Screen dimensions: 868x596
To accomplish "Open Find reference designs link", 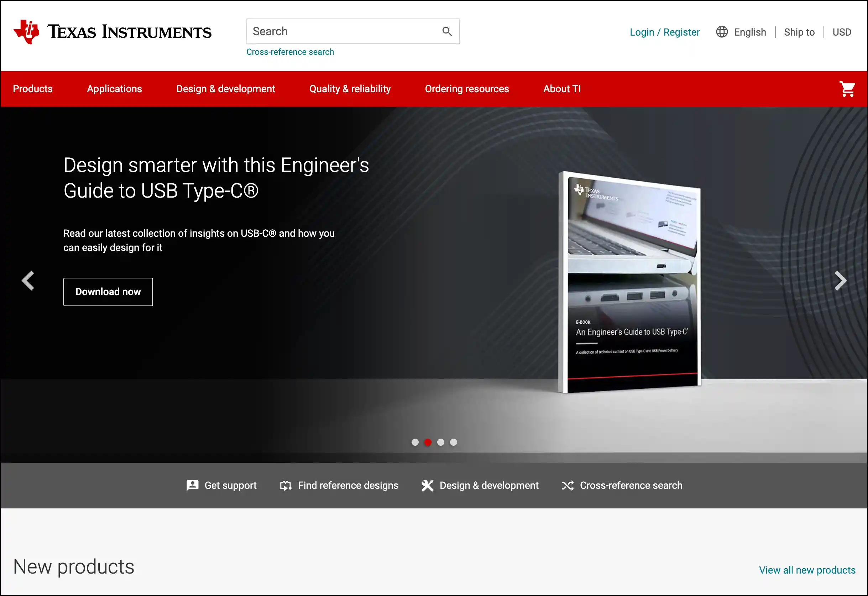I will pos(348,486).
